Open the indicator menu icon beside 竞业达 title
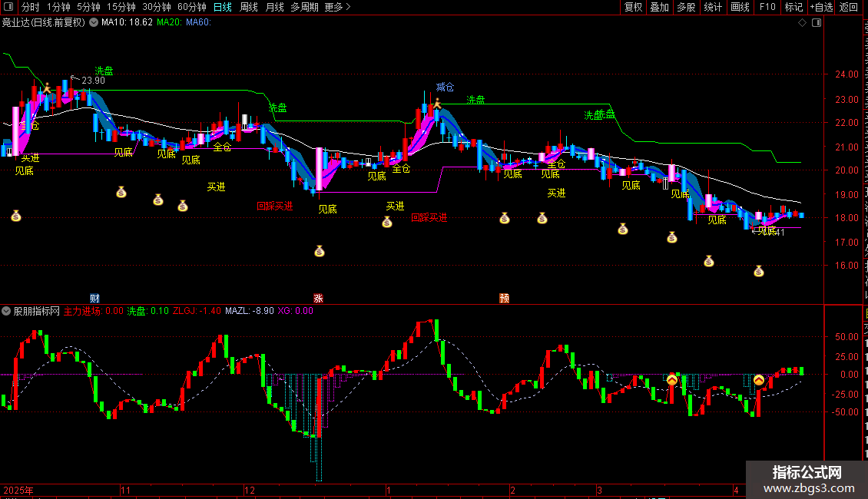The height and width of the screenshot is (499, 868). tap(94, 22)
